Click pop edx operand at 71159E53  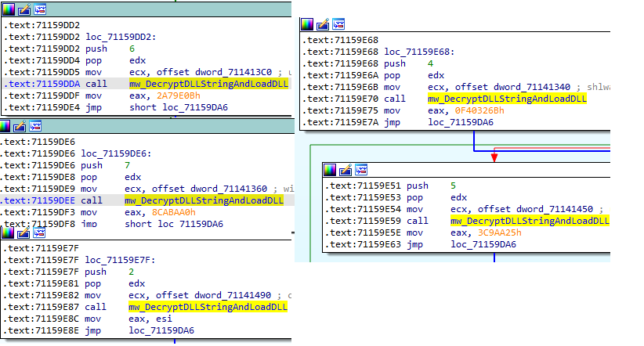[x=458, y=197]
